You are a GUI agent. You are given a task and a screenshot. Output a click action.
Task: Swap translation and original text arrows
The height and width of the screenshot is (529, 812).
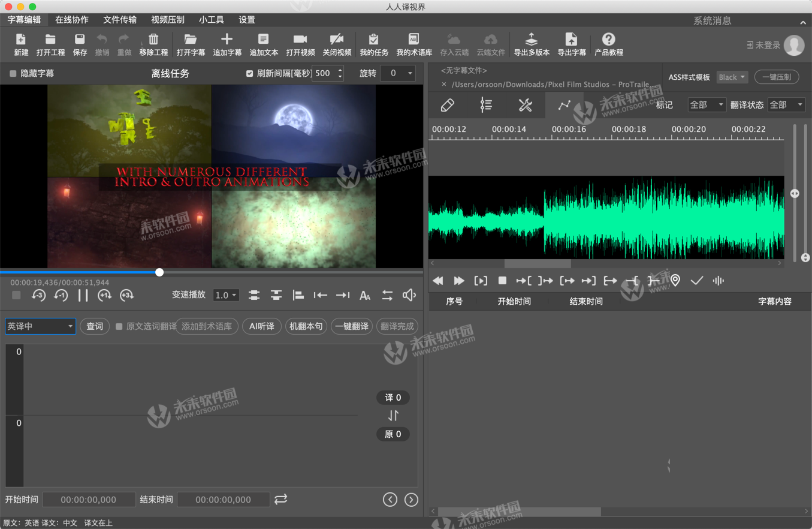point(393,416)
